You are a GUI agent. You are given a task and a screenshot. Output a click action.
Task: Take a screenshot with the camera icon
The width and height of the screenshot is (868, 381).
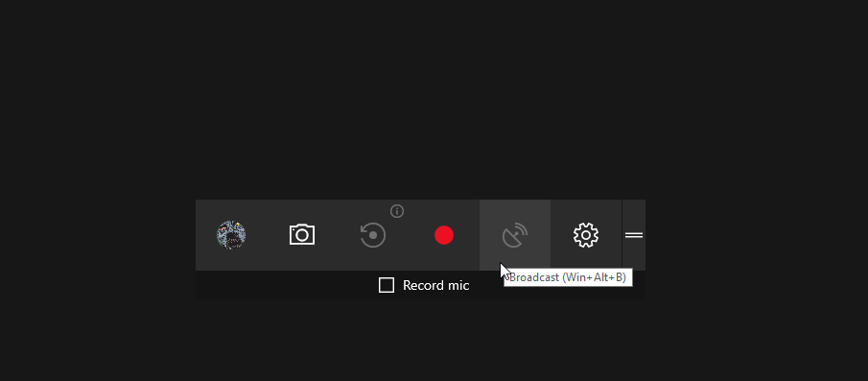click(x=302, y=235)
